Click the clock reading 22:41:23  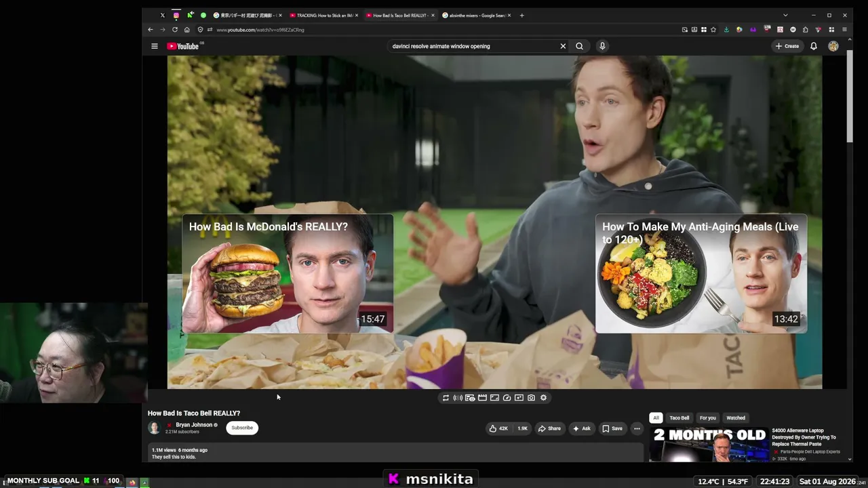click(x=774, y=481)
